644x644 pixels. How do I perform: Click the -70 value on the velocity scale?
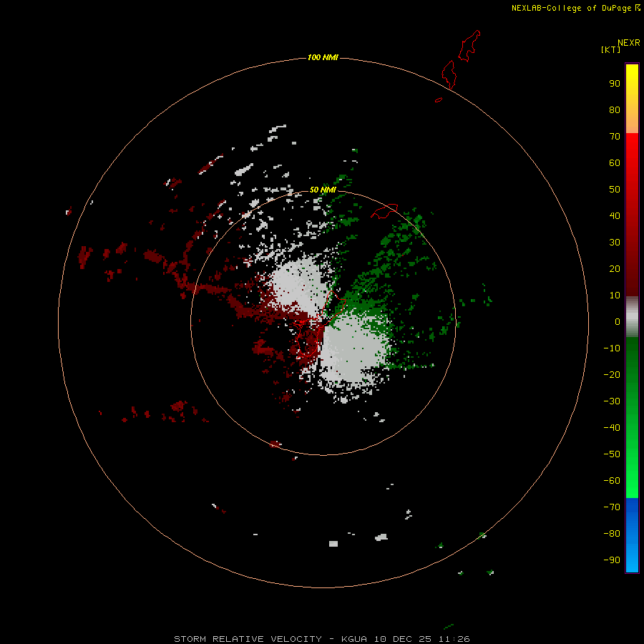[x=612, y=507]
